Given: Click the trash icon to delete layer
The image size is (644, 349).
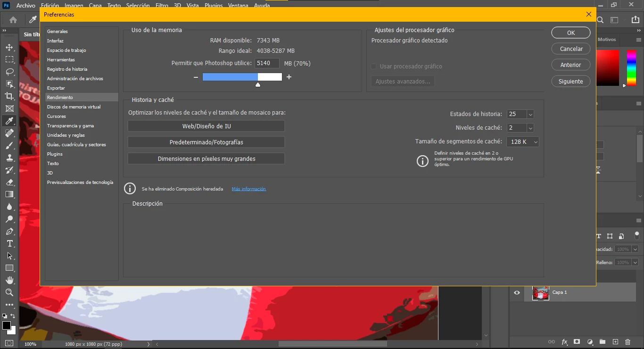Looking at the screenshot, I should (x=627, y=341).
